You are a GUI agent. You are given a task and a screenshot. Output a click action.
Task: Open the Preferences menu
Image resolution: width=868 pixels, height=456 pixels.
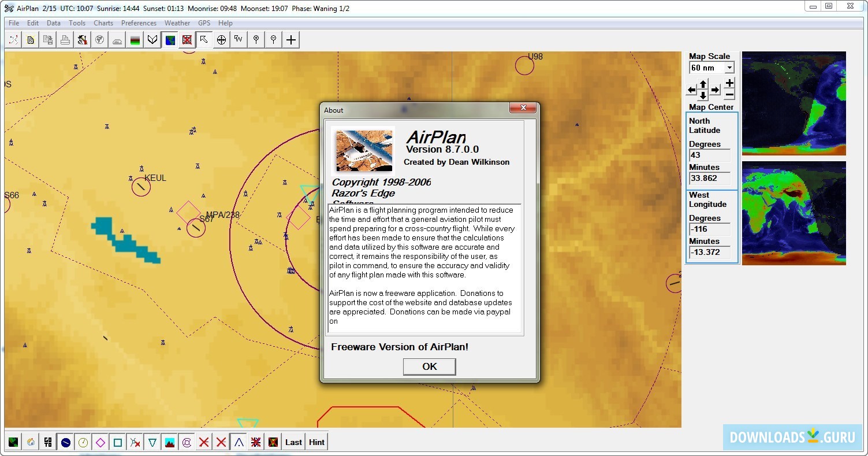(x=139, y=23)
